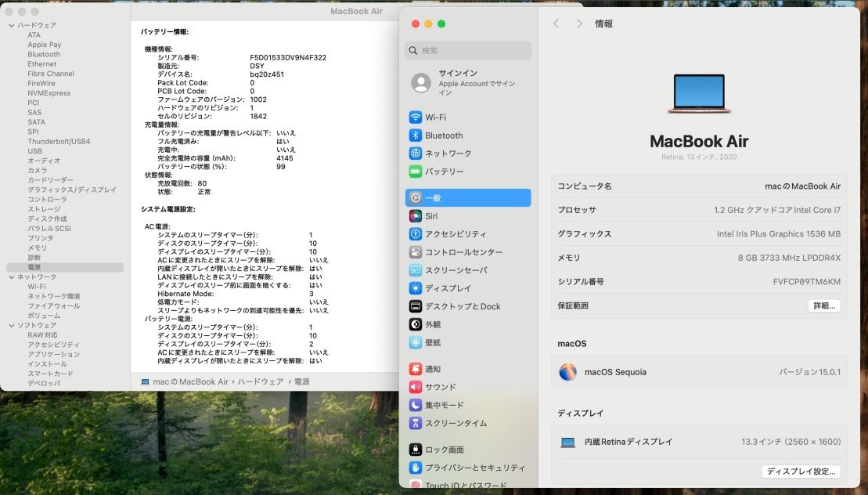The height and width of the screenshot is (495, 868).
Task: Collapse the ハードウェア tree section
Action: coord(12,26)
